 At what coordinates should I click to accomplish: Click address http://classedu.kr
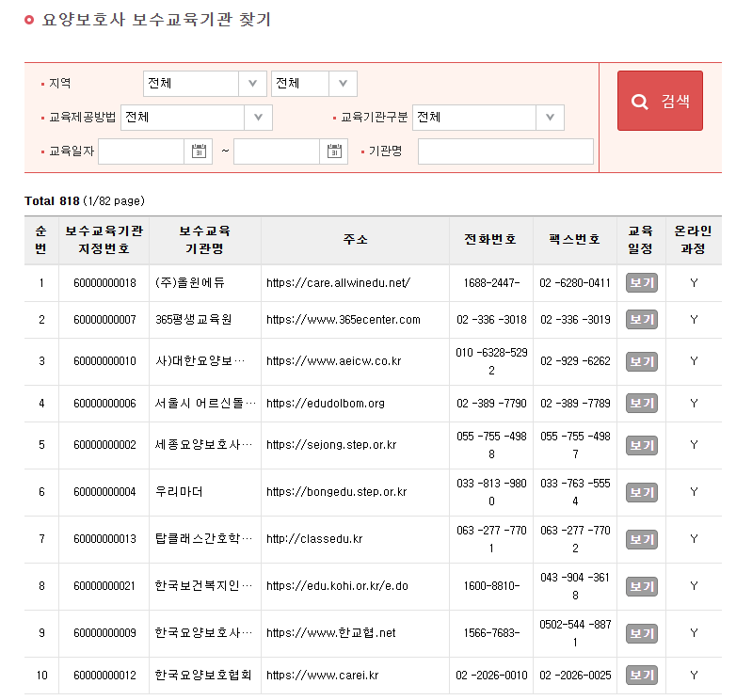pos(314,538)
